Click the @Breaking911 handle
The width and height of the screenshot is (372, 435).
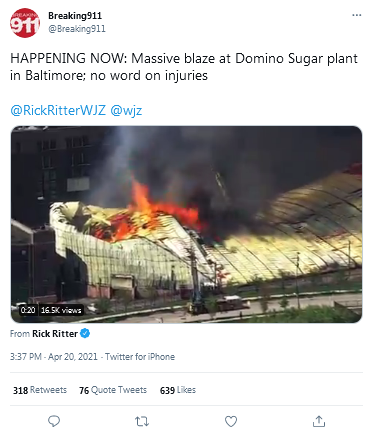(x=77, y=29)
